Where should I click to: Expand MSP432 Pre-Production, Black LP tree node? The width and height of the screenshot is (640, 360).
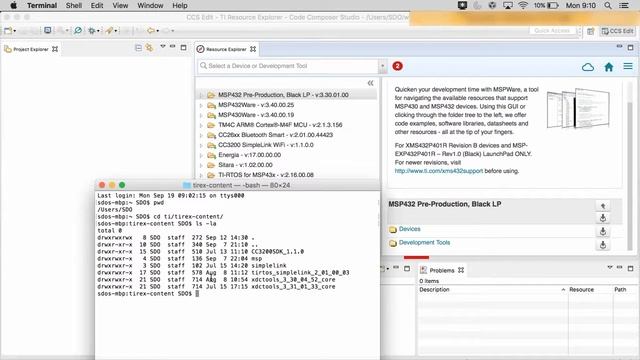click(x=201, y=95)
